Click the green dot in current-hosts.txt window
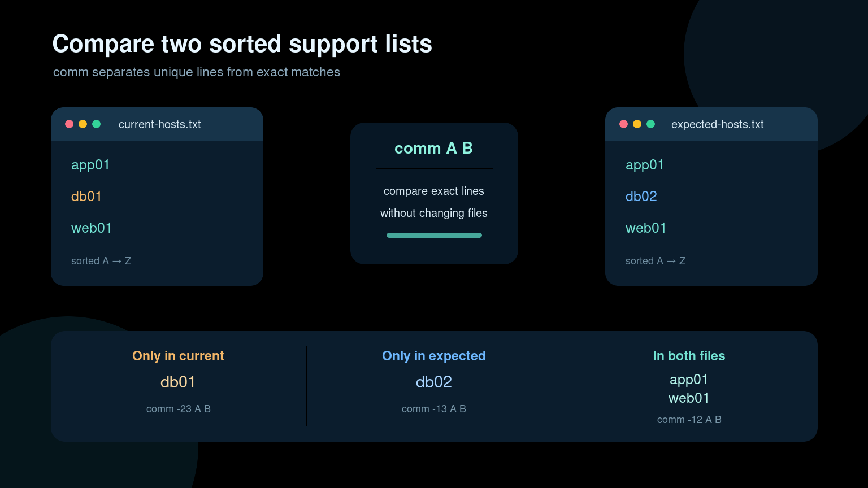 point(96,124)
